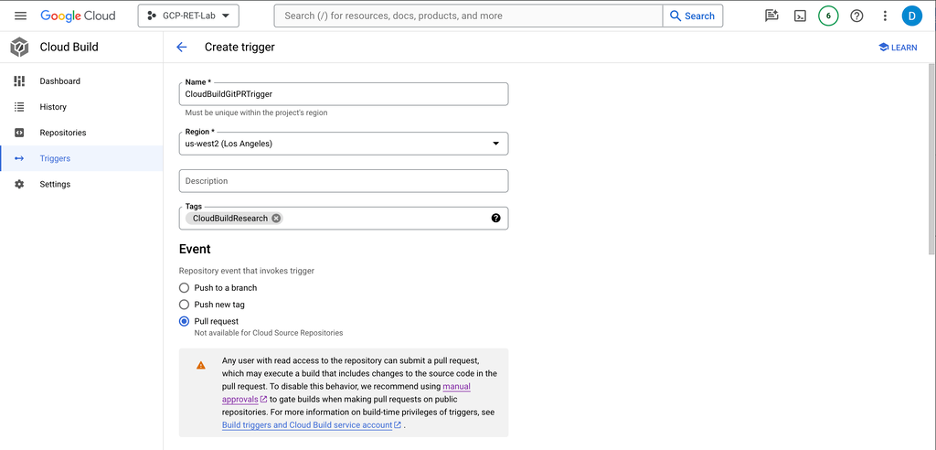Viewport: 936px width, 450px height.
Task: Remove the CloudBuildResearch tag chip
Action: click(276, 218)
